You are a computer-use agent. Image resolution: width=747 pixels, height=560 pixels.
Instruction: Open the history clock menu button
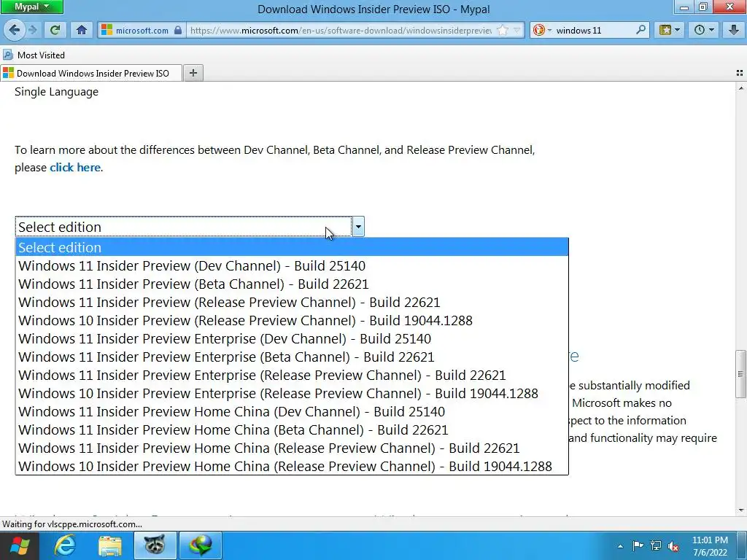click(x=704, y=31)
